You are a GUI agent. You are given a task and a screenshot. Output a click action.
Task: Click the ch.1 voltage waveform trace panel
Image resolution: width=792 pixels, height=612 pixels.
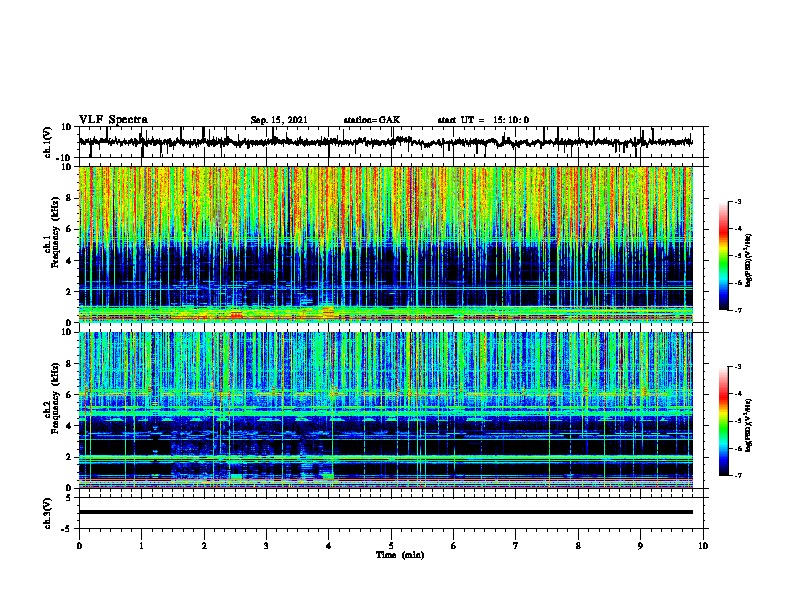point(391,142)
